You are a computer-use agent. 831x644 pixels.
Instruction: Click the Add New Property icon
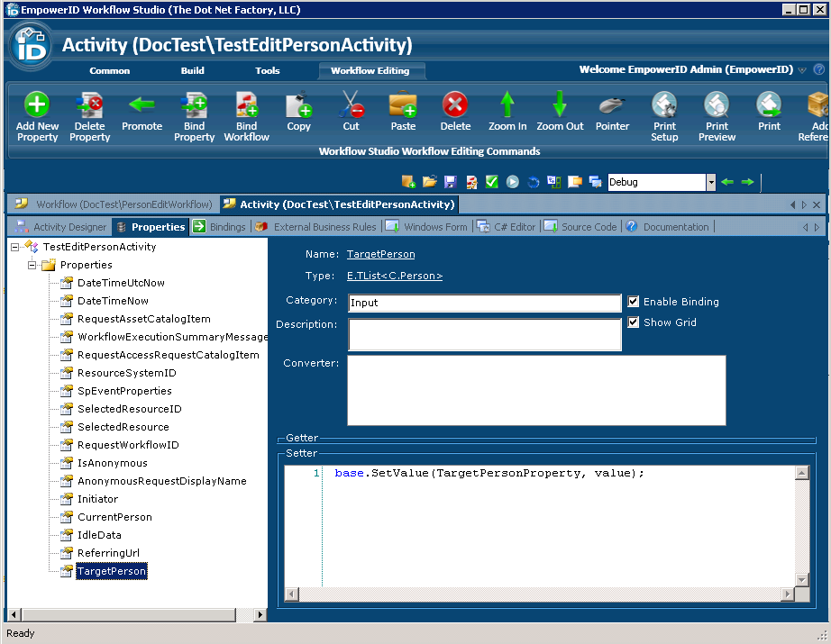37,105
